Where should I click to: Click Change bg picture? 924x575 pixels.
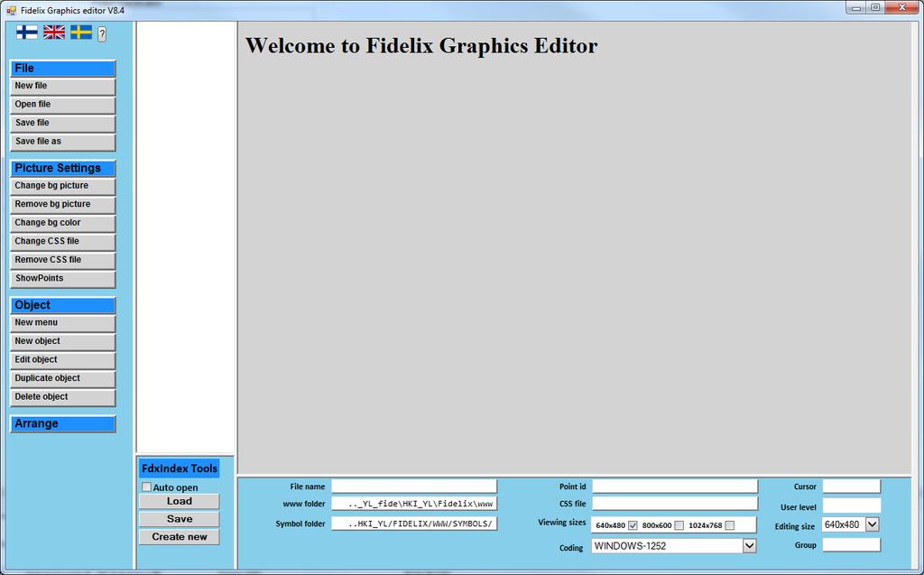[x=62, y=186]
